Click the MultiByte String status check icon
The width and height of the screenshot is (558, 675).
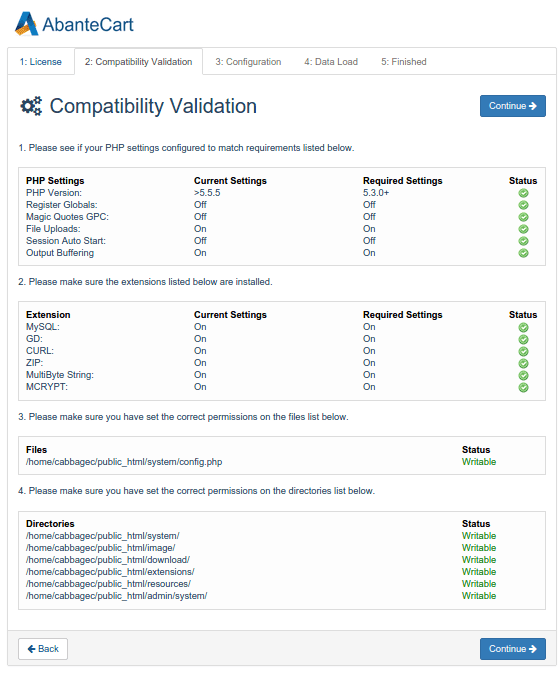point(523,375)
